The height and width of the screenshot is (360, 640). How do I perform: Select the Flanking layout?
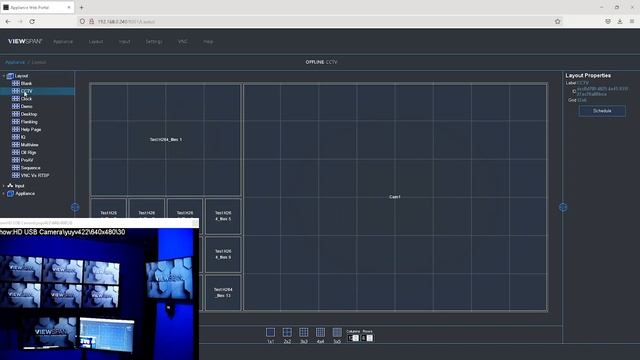[29, 122]
